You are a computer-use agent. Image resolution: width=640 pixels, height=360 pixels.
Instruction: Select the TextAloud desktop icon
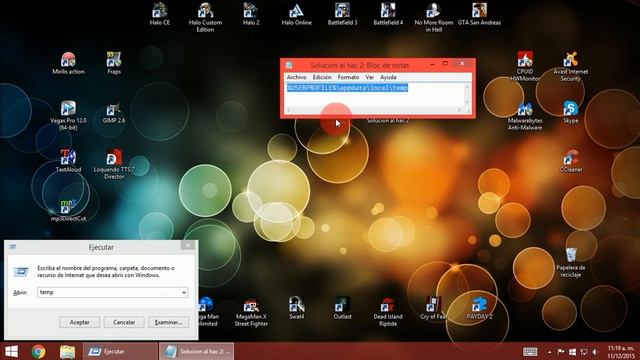[68, 161]
